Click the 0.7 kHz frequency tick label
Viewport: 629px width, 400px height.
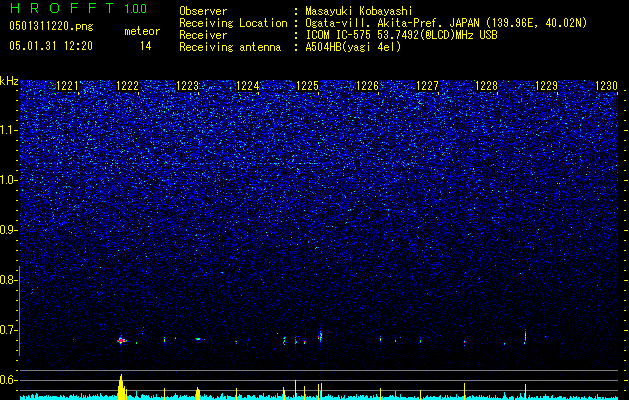point(9,330)
